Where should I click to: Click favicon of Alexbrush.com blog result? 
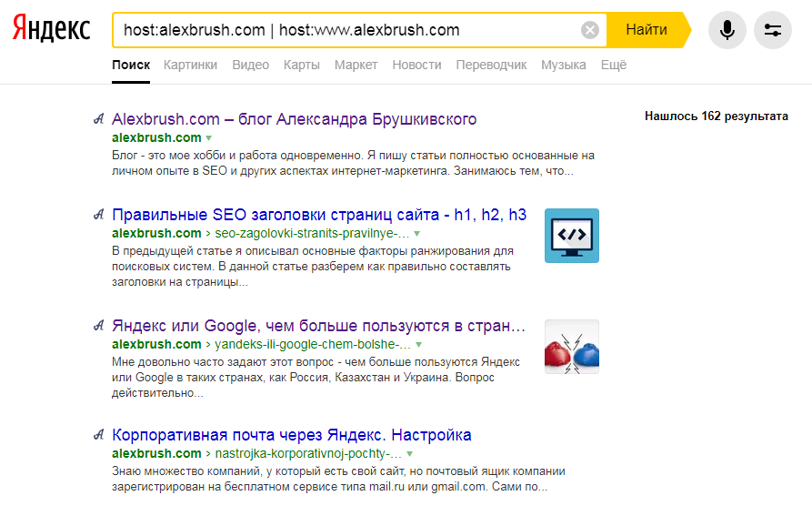[x=99, y=119]
